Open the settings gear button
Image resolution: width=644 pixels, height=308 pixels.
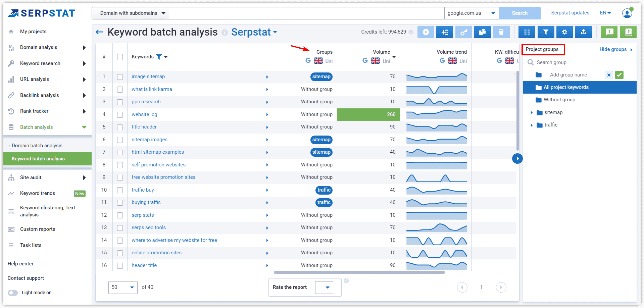[x=564, y=32]
